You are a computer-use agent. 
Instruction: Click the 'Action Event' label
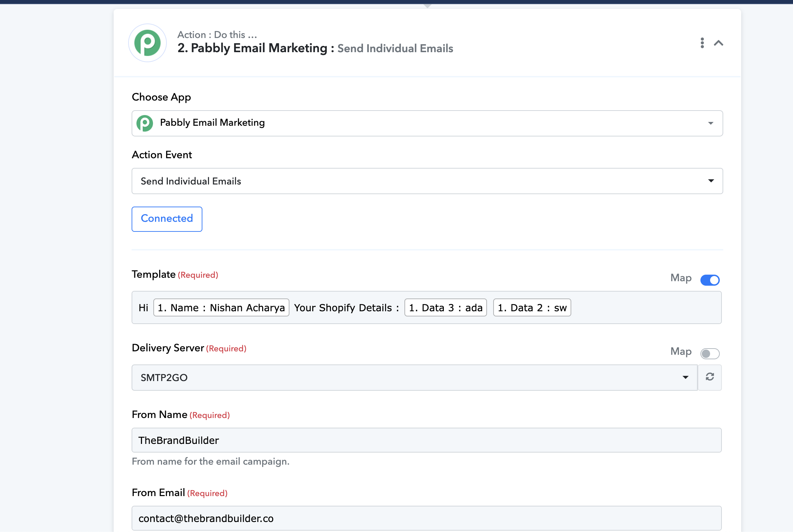click(x=162, y=155)
